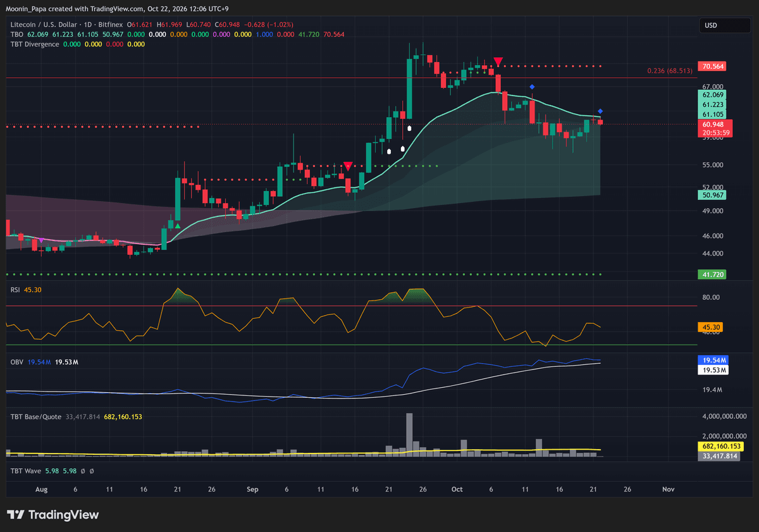Click the green 41.720 tag on the price scale
This screenshot has height=532, width=759.
pos(713,275)
